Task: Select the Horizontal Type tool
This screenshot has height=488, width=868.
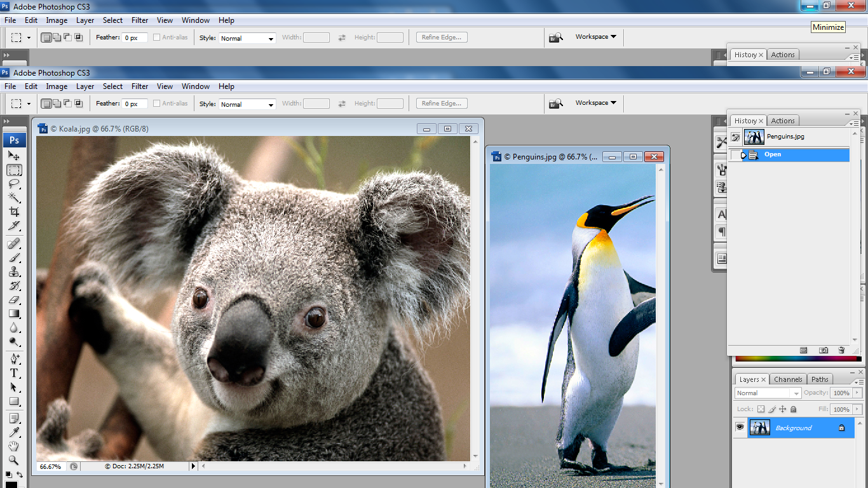Action: point(14,373)
